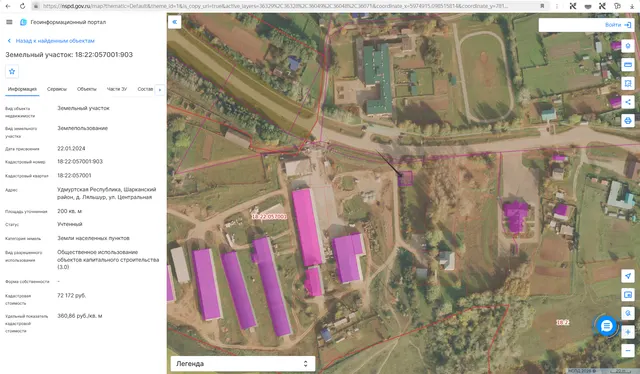
Task: Open the basemap switcher icon
Action: (x=628, y=294)
